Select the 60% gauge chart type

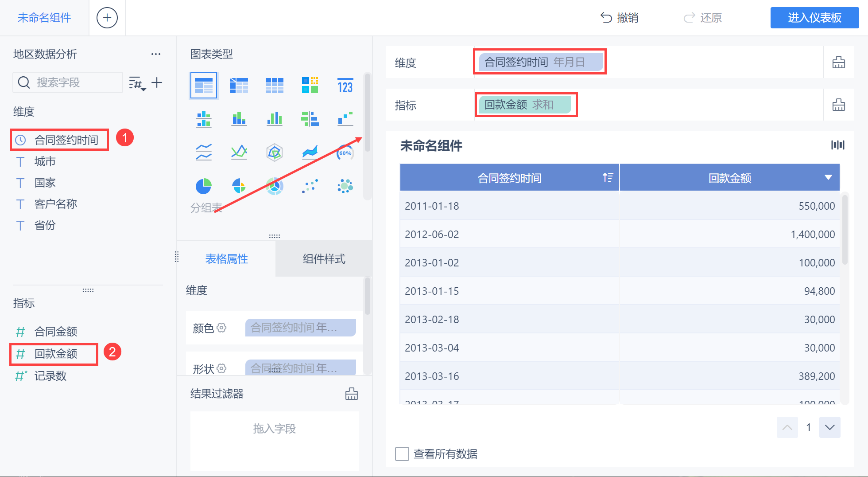pos(345,152)
